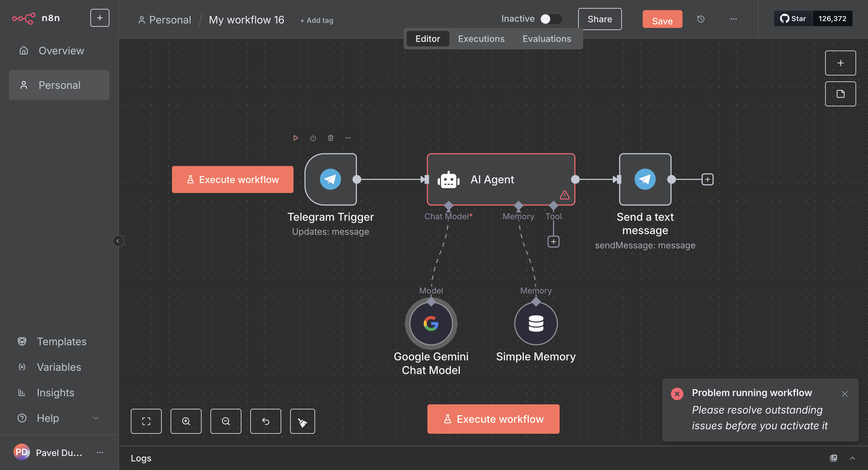Click the Tool plus connector under AI Agent
Image resolution: width=868 pixels, height=470 pixels.
(553, 242)
